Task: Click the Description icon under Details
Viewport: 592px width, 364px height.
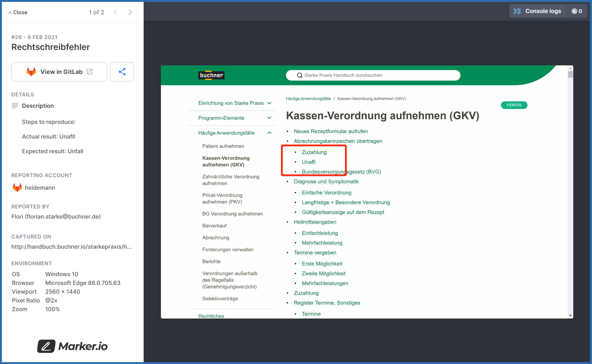Action: click(x=15, y=105)
